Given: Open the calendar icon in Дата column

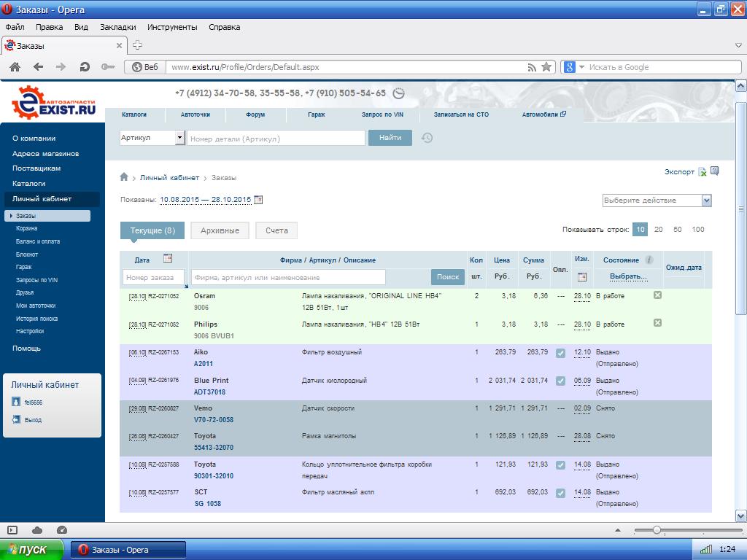Looking at the screenshot, I should (168, 259).
